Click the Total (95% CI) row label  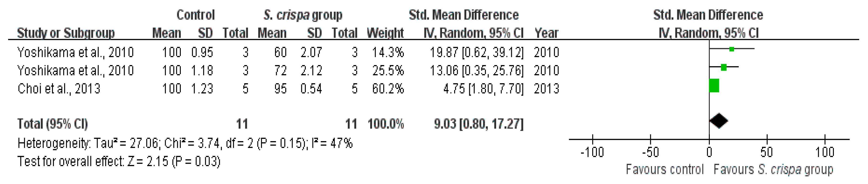point(52,124)
